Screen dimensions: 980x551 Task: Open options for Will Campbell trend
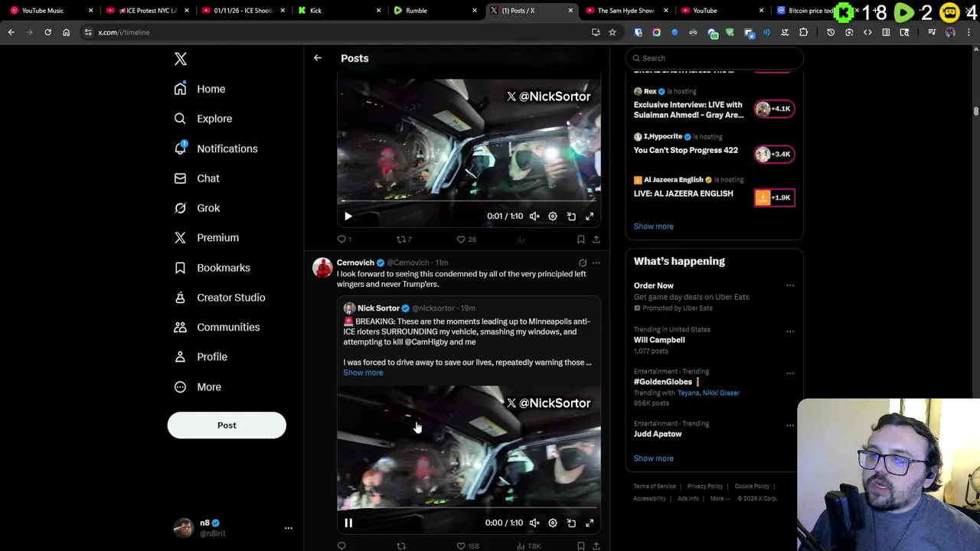(790, 331)
